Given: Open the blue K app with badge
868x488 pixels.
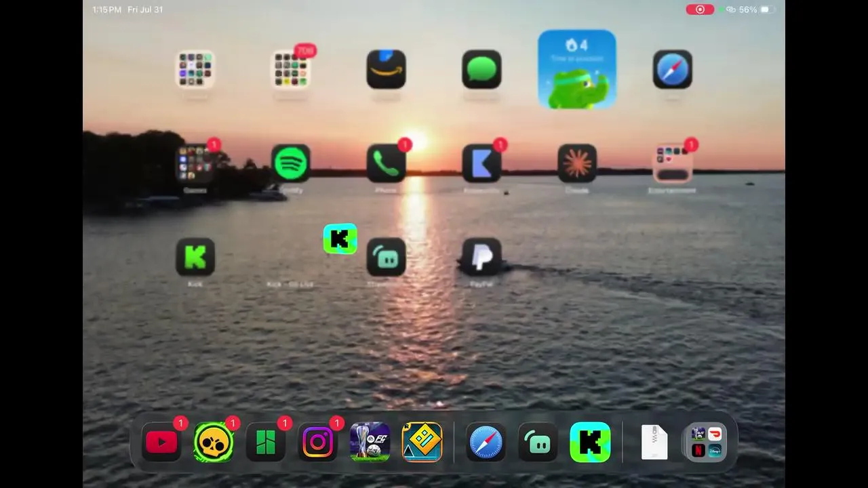Looking at the screenshot, I should pyautogui.click(x=481, y=163).
